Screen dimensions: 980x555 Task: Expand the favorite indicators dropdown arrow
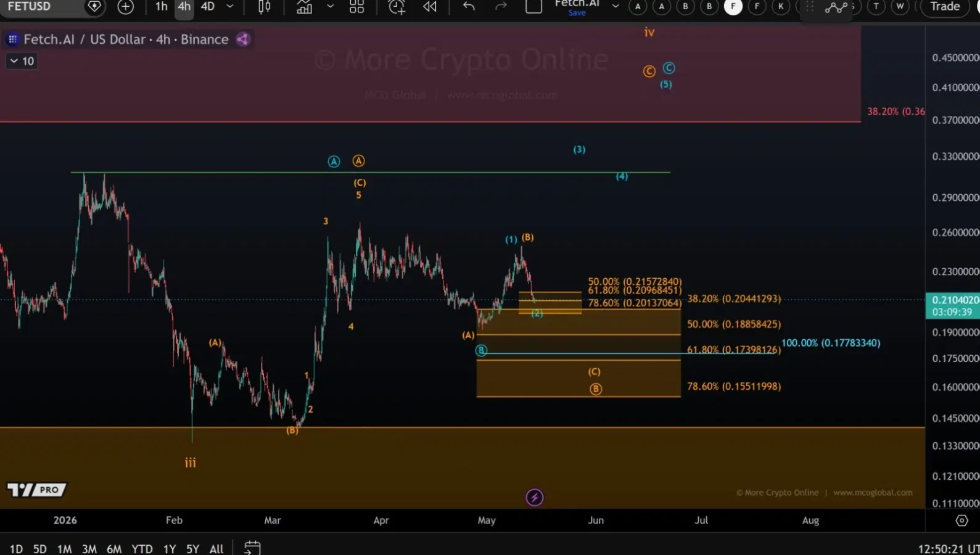331,7
